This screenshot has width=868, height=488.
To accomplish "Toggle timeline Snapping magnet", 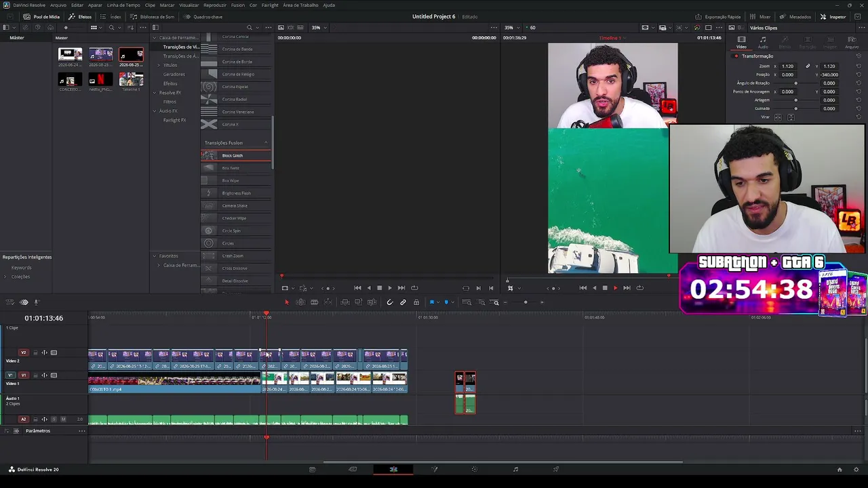I will point(389,302).
